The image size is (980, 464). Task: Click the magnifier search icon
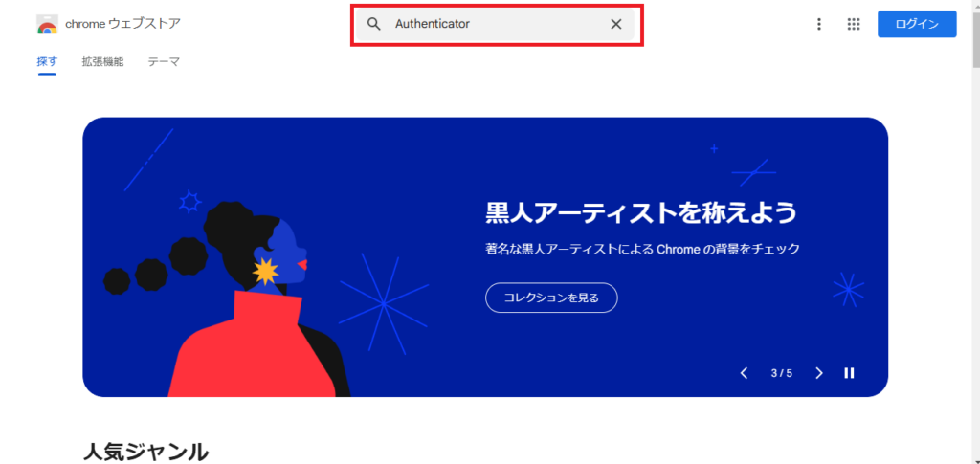click(x=374, y=24)
